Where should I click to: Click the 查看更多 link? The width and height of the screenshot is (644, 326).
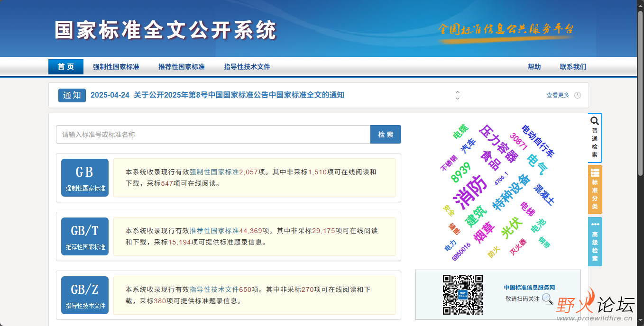pyautogui.click(x=558, y=95)
